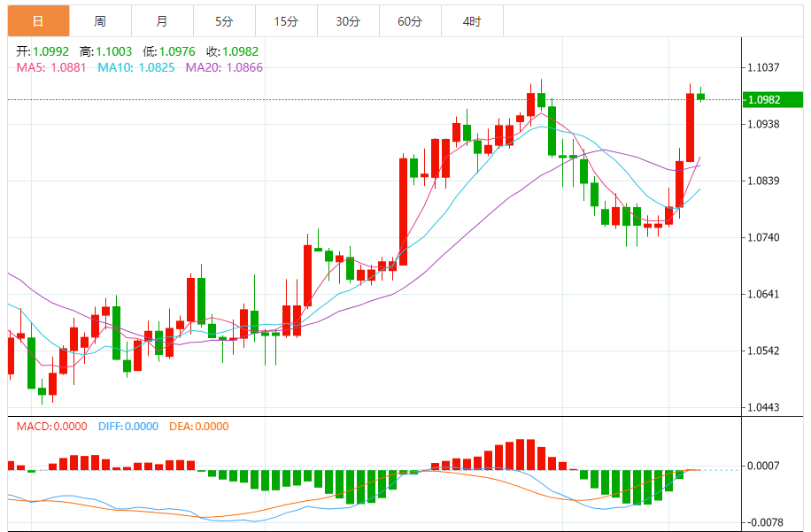
Task: Click the MACD:0.0000 label
Action: (51, 427)
